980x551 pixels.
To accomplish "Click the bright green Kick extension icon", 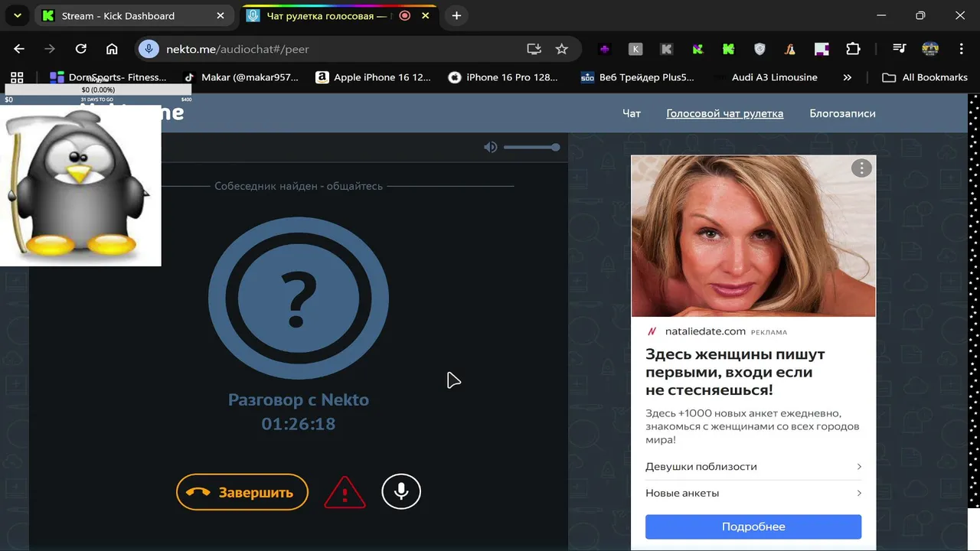I will 728,49.
